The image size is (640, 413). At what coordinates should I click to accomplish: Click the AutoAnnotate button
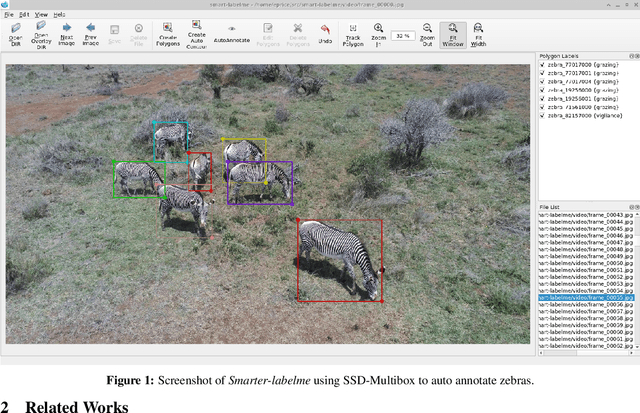[232, 40]
